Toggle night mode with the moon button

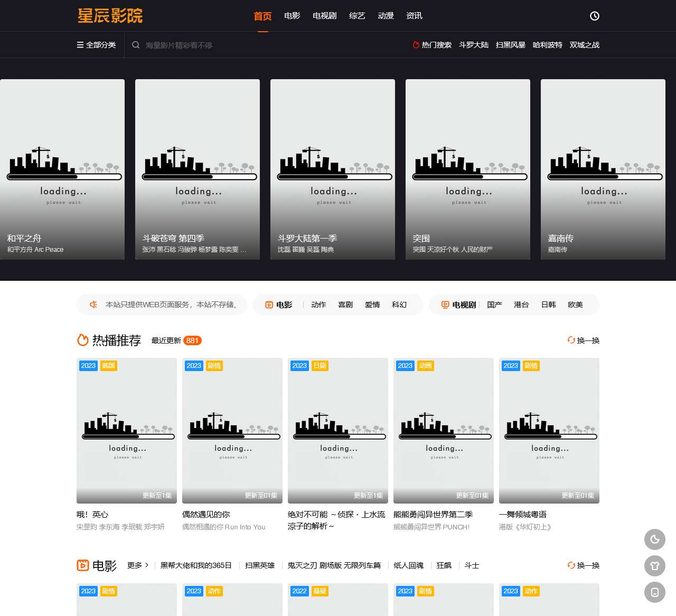point(654,539)
